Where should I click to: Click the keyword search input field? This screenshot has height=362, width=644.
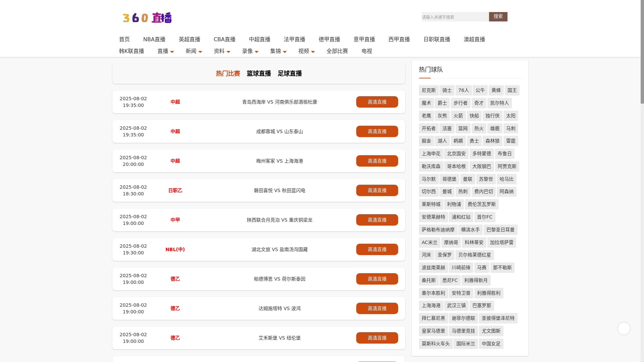[455, 17]
